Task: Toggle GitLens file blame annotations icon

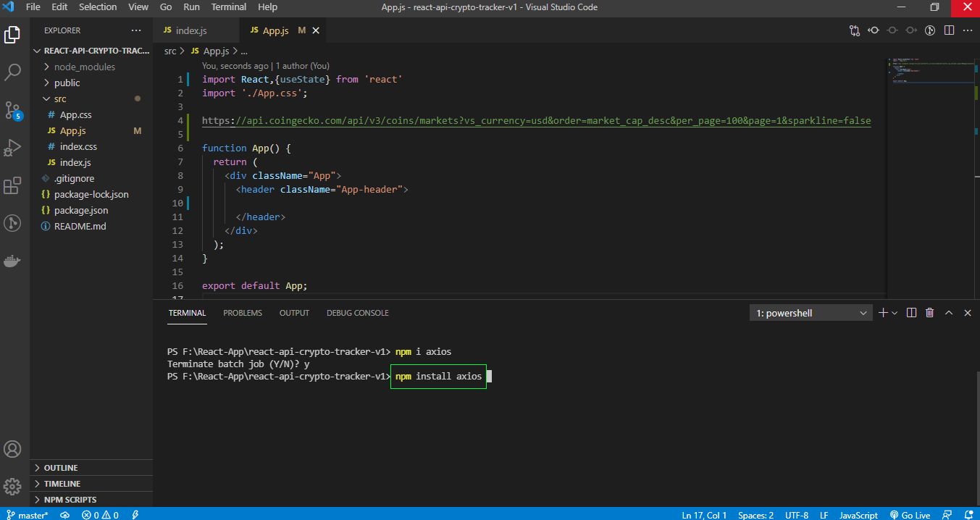Action: click(930, 30)
